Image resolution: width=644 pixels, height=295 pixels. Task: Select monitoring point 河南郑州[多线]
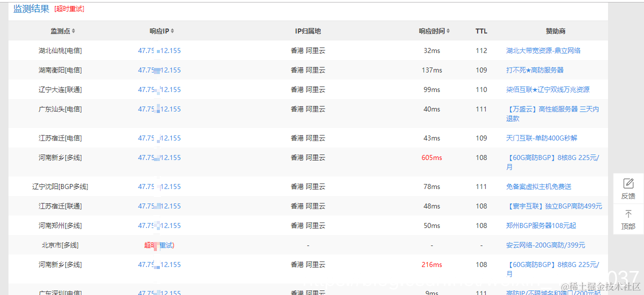(x=60, y=225)
